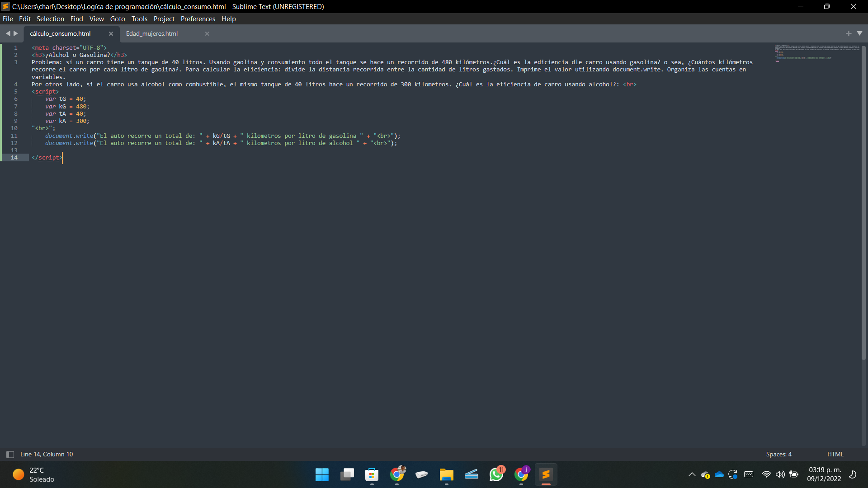This screenshot has height=488, width=868.
Task: Click the var kG = 480 line
Action: tap(67, 107)
